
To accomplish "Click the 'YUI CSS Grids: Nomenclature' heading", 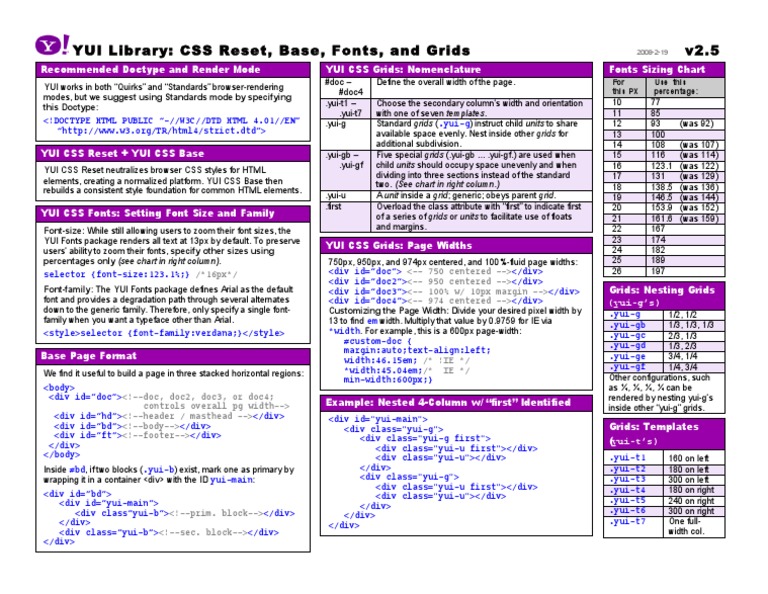I will (x=403, y=70).
